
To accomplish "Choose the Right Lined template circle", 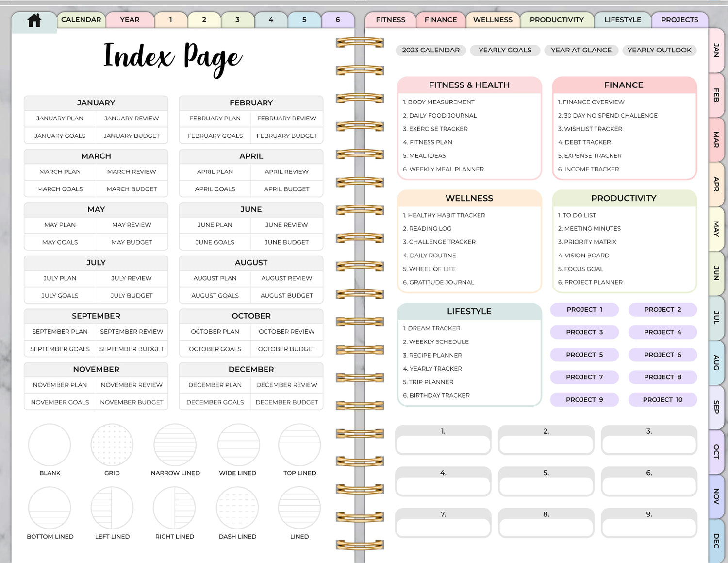I will (174, 508).
